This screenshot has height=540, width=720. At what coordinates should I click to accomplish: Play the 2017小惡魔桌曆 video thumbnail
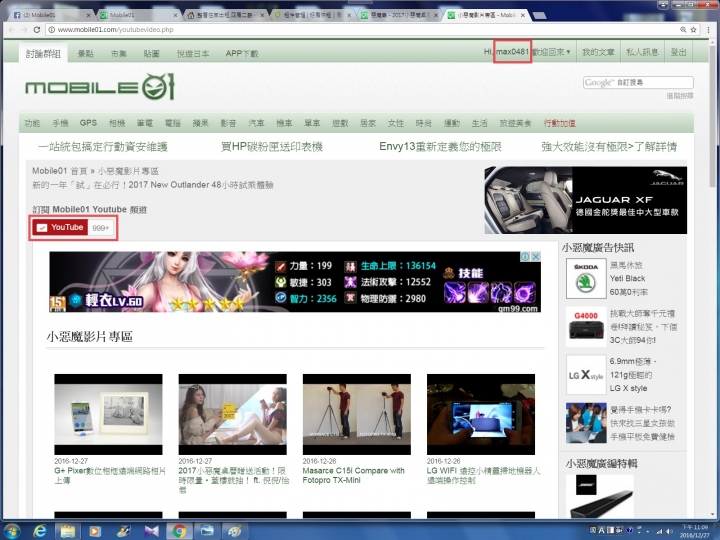pyautogui.click(x=232, y=414)
